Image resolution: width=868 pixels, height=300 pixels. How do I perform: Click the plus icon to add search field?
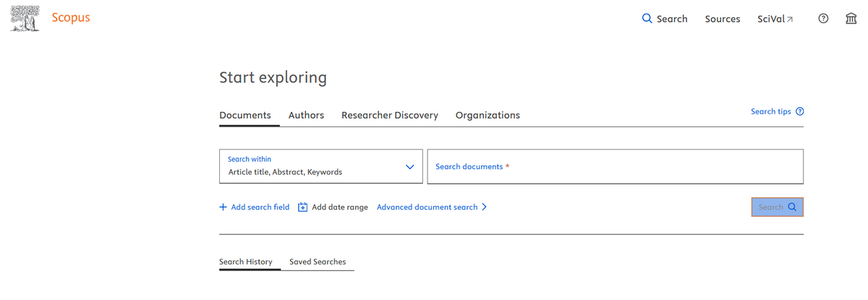point(223,207)
